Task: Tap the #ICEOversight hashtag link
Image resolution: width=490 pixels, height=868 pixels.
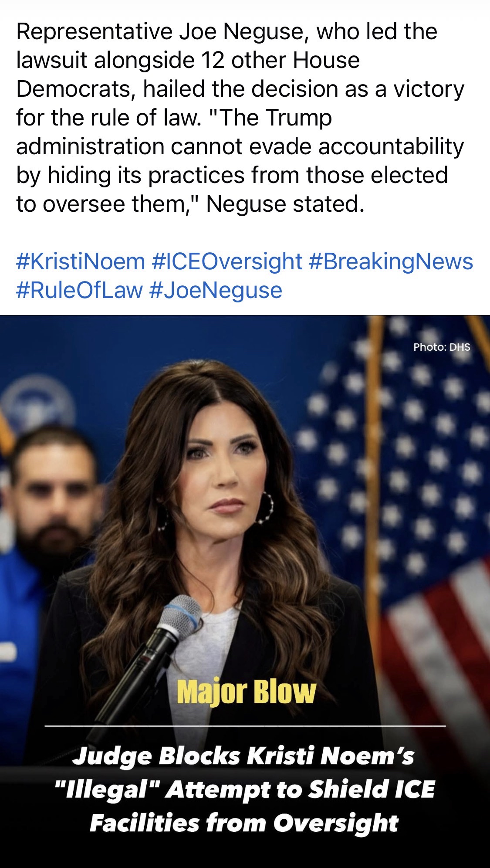Action: click(227, 262)
